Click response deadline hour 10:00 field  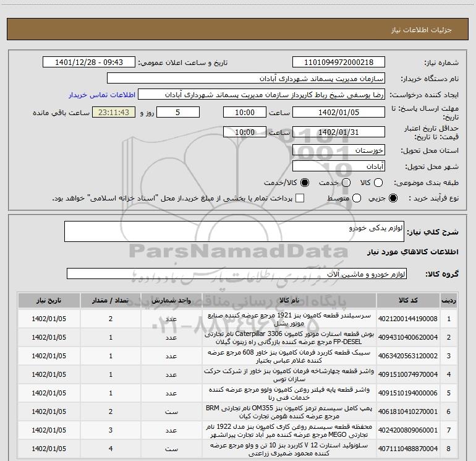[245, 112]
